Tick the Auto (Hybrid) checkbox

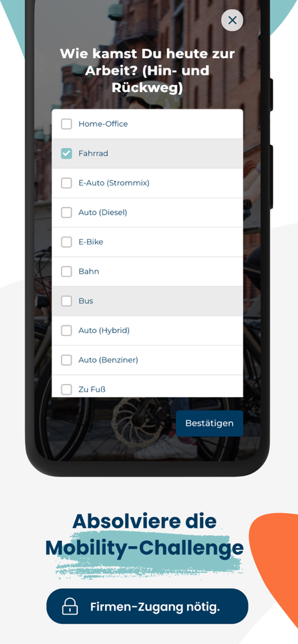(66, 330)
